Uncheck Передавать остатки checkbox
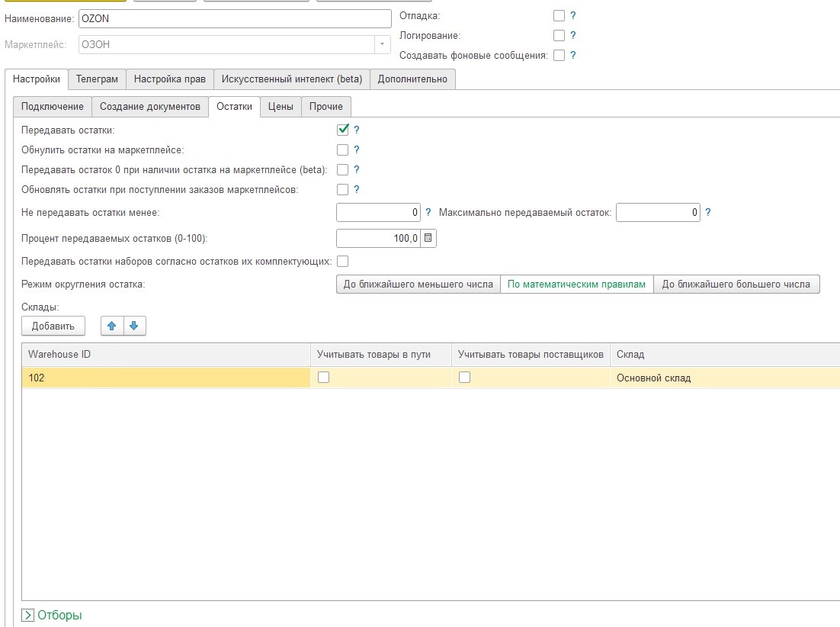 pyautogui.click(x=343, y=130)
